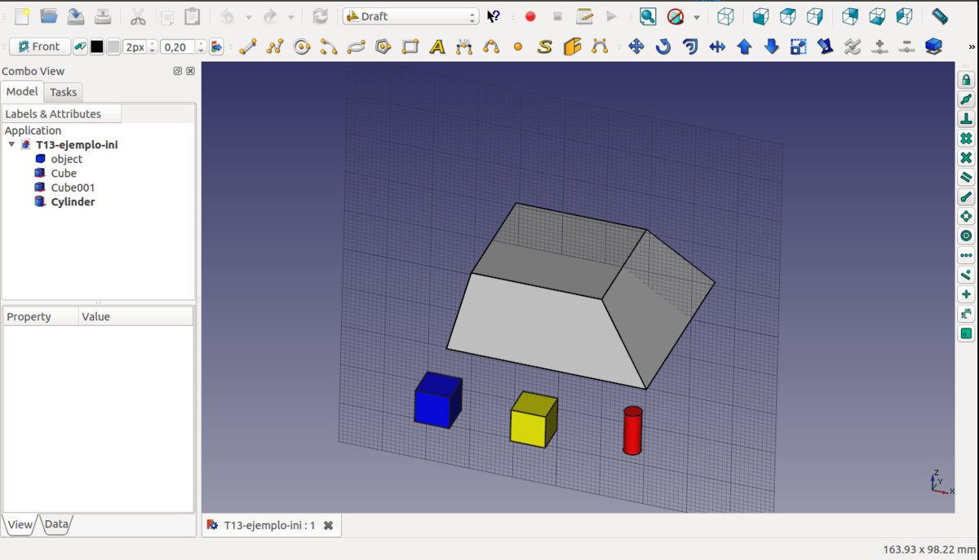Click the Draft Text tool icon

click(x=437, y=47)
